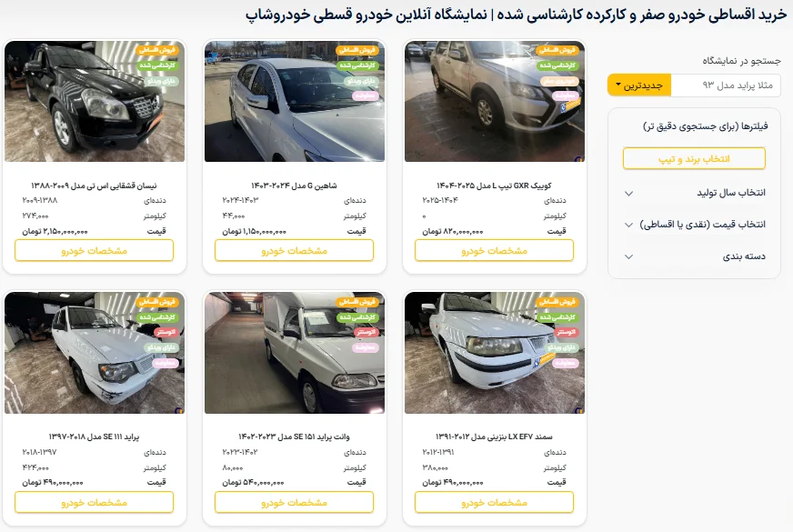
Task: Open the 'جدیدترین' sort dropdown
Action: pyautogui.click(x=639, y=85)
